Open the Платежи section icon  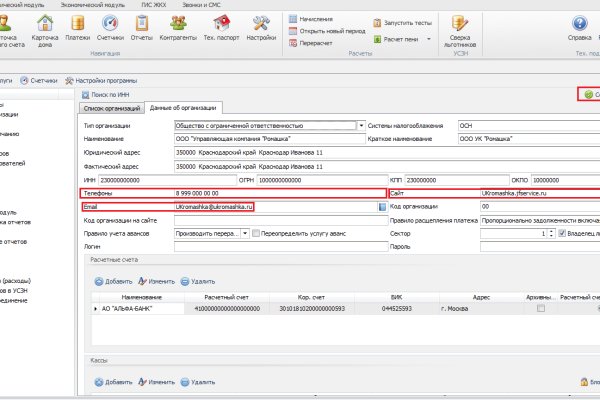click(x=76, y=28)
